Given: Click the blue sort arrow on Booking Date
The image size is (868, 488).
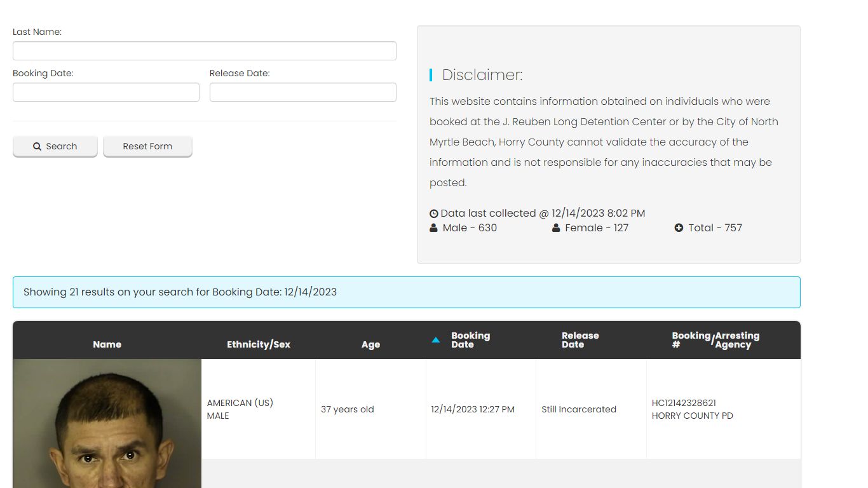Looking at the screenshot, I should [436, 340].
